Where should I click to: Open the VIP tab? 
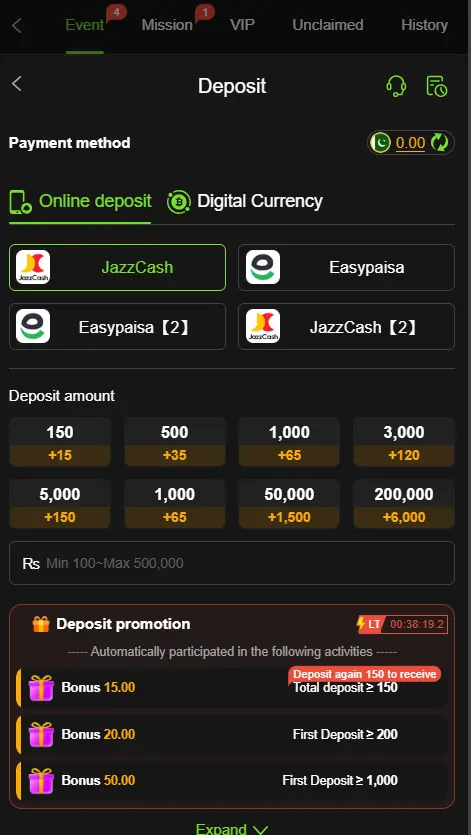coord(242,25)
